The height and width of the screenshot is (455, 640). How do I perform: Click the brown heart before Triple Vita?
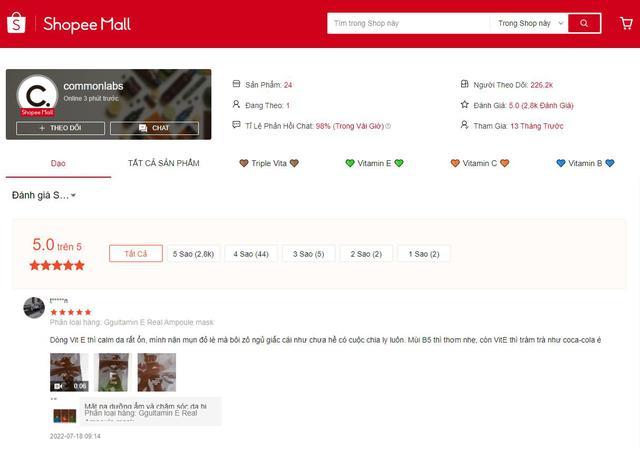click(244, 163)
